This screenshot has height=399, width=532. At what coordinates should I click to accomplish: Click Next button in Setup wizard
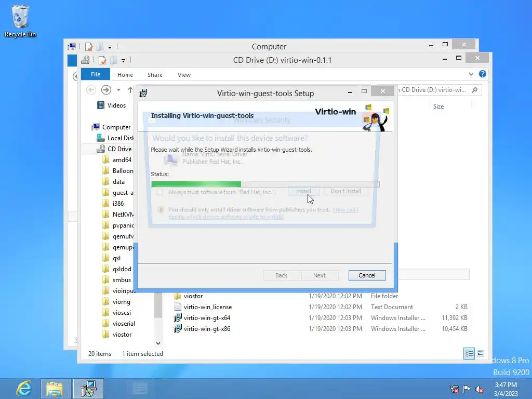pyautogui.click(x=320, y=275)
